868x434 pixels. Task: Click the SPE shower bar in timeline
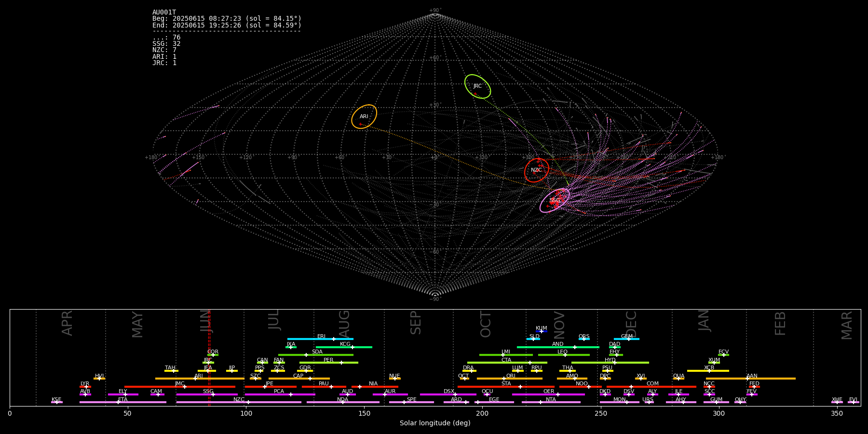point(411,402)
